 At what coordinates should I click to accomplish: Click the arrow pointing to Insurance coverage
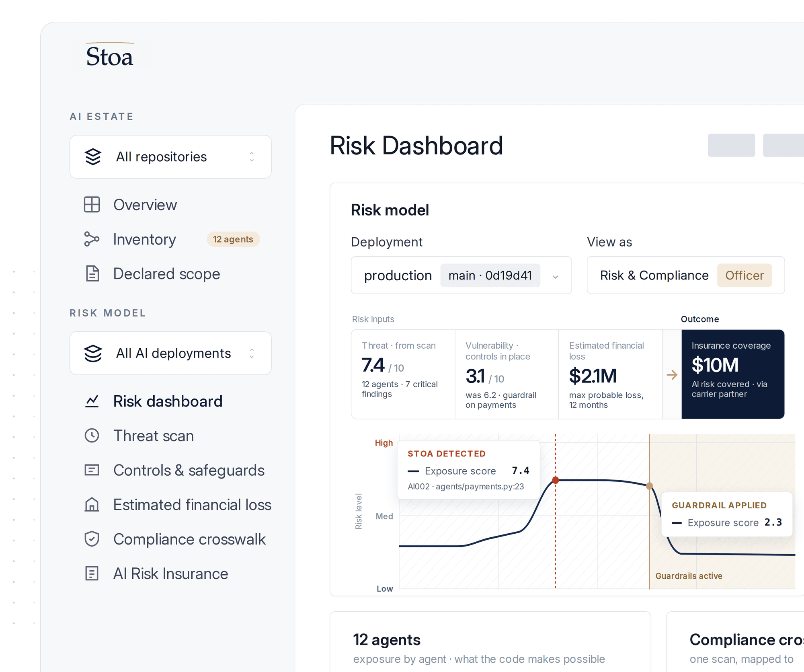pos(672,375)
